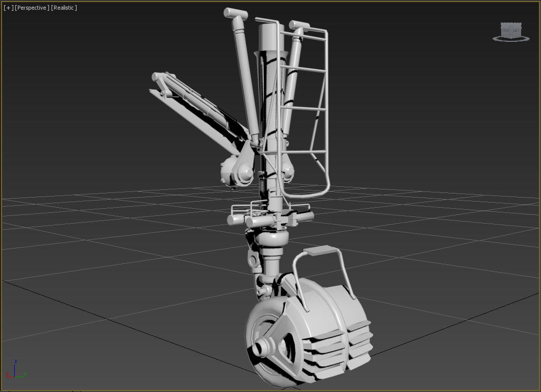Open the Realistic shading viewport menu
Screen dimensions: 541x392
64,8
